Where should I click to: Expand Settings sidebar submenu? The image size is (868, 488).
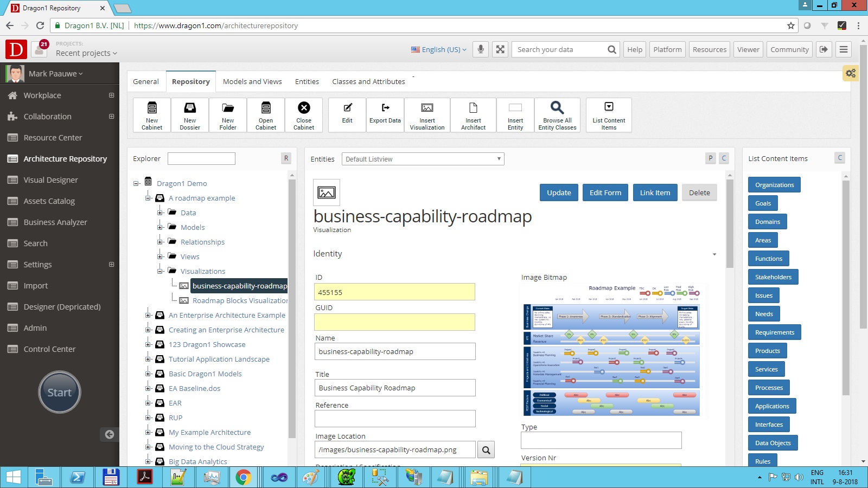click(111, 265)
